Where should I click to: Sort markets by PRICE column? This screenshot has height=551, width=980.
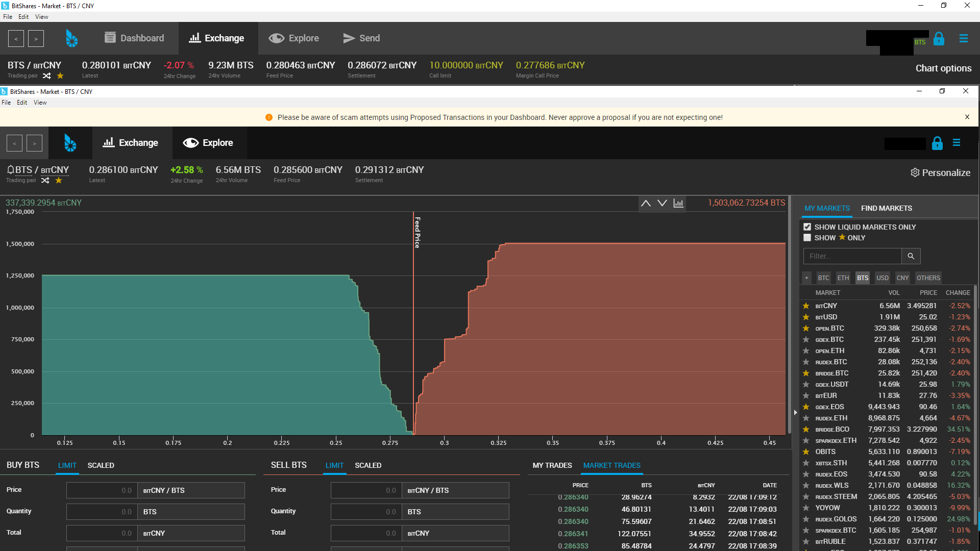[x=928, y=293]
